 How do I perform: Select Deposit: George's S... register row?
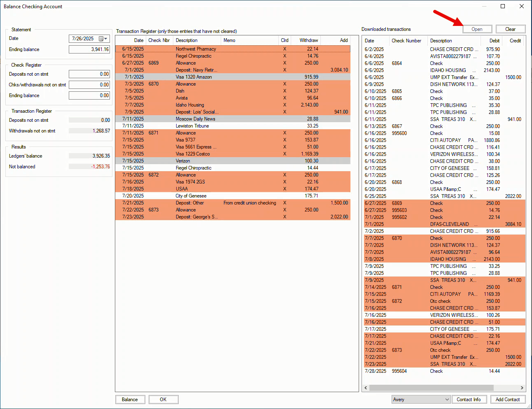[x=233, y=217]
